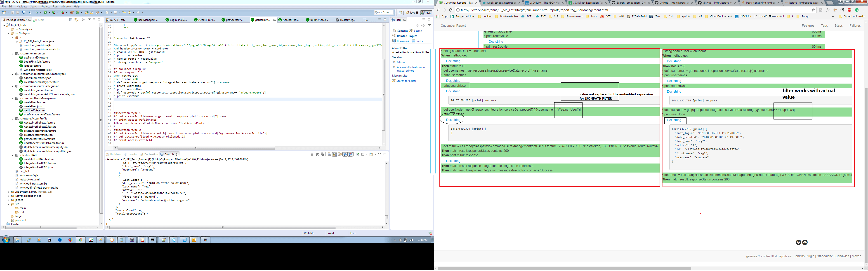Click the Last Edit Location arrow icon

124,12
